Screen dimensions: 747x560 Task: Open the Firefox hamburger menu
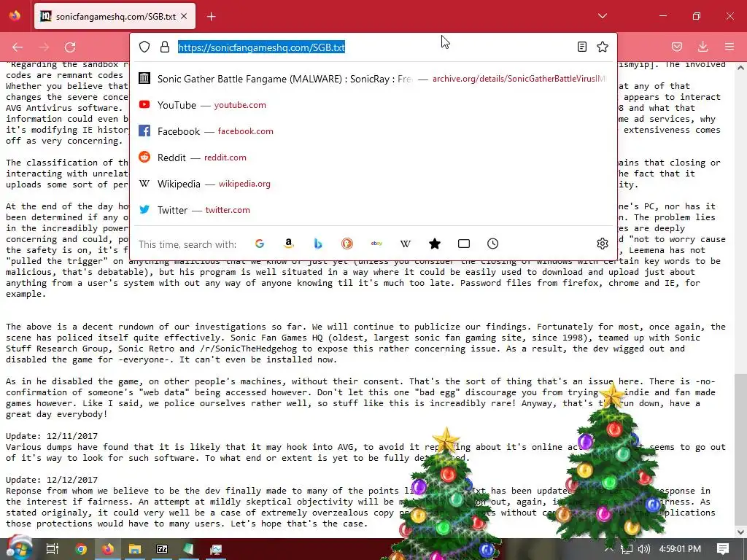729,47
